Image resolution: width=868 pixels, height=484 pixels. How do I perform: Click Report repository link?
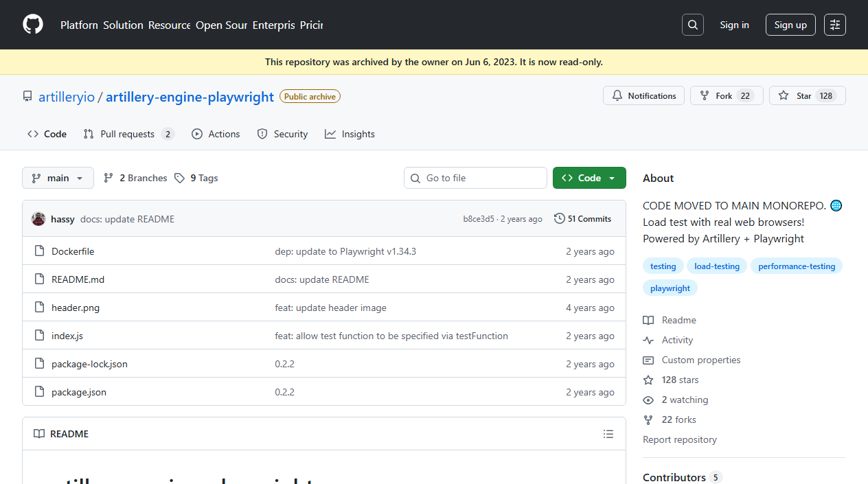click(x=680, y=439)
